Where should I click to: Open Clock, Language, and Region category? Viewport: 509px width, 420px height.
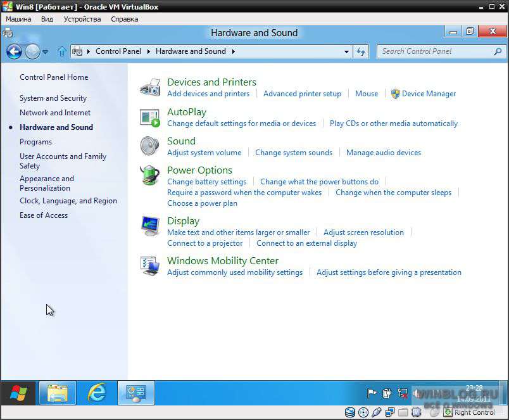68,201
